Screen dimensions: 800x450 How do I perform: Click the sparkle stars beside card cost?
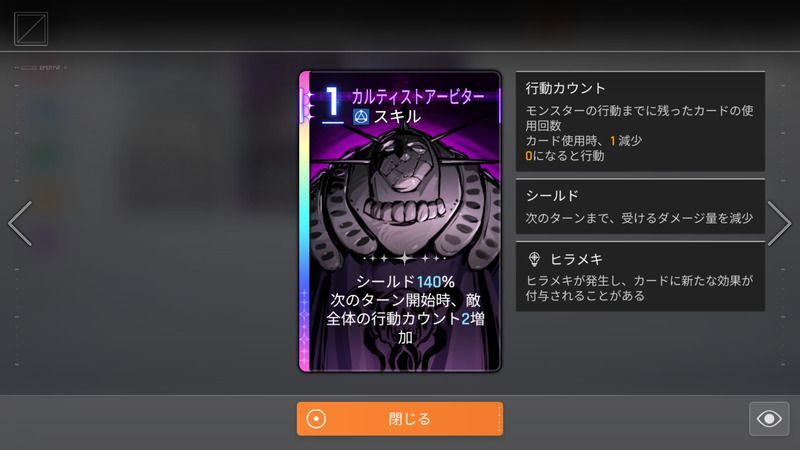[x=310, y=106]
